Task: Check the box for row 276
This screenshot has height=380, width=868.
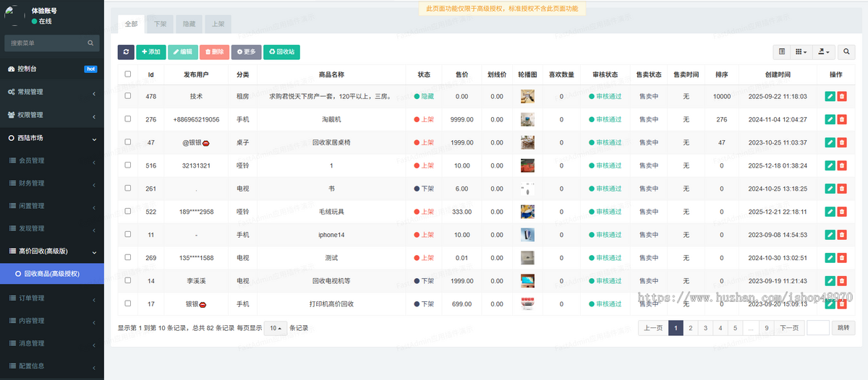Action: (128, 118)
